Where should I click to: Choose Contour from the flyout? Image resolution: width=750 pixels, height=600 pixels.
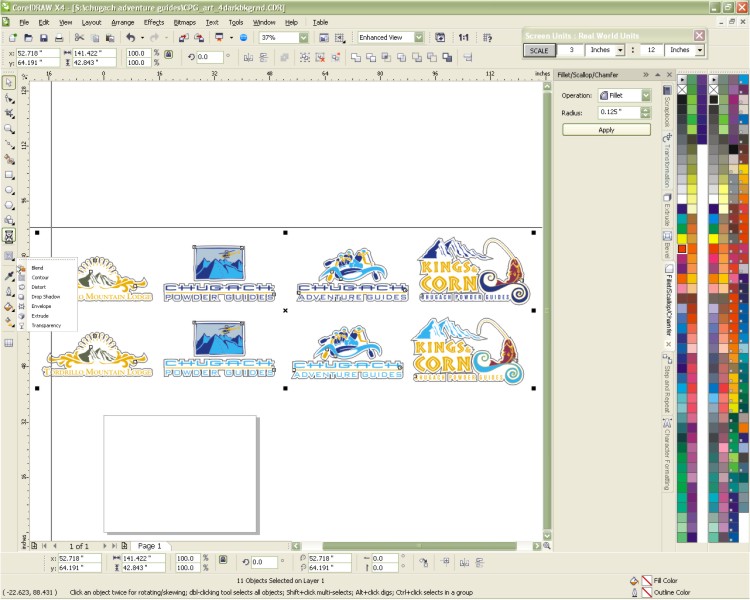point(40,278)
